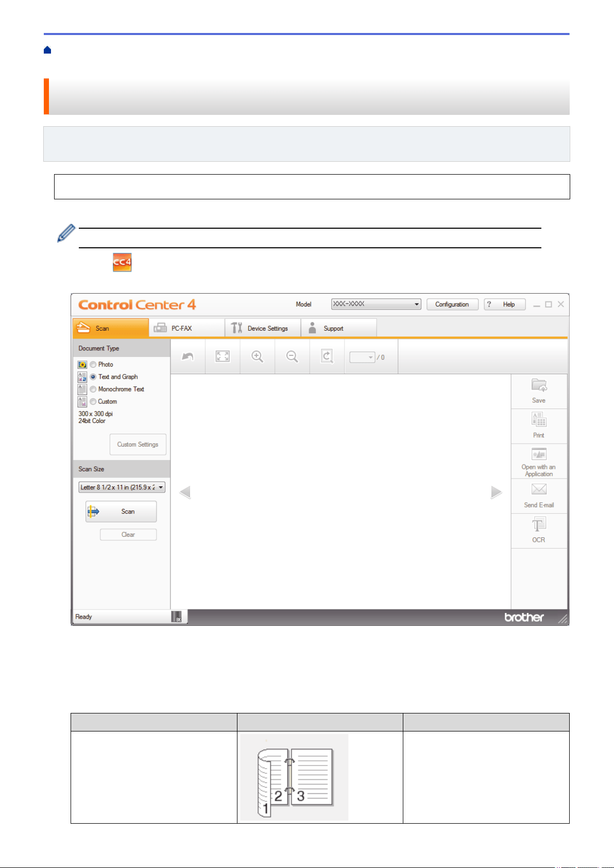614x868 pixels.
Task: Click the 24bit Color text
Action: click(x=92, y=421)
